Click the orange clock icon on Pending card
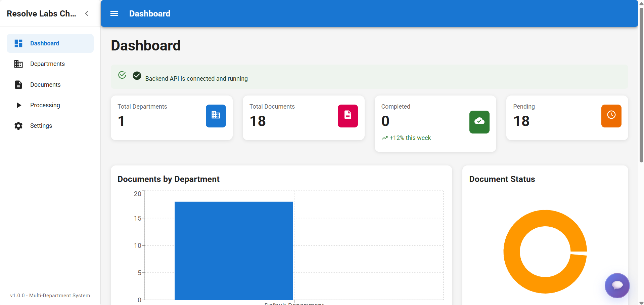The image size is (644, 305). 611,116
